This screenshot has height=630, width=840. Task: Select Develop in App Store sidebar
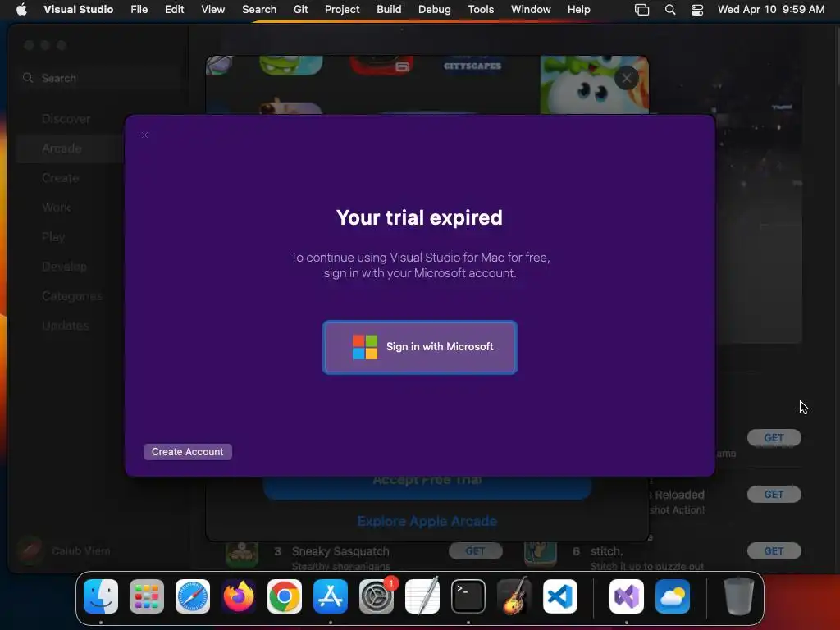[64, 267]
